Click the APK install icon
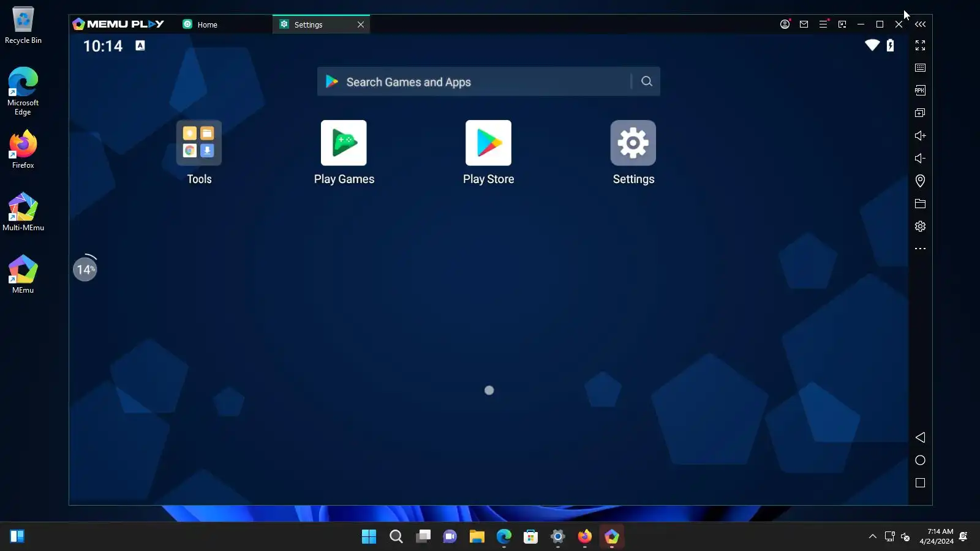The height and width of the screenshot is (551, 980). click(920, 91)
